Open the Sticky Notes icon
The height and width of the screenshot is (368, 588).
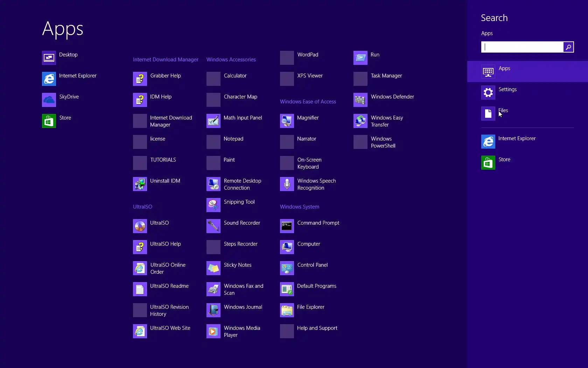pyautogui.click(x=213, y=268)
